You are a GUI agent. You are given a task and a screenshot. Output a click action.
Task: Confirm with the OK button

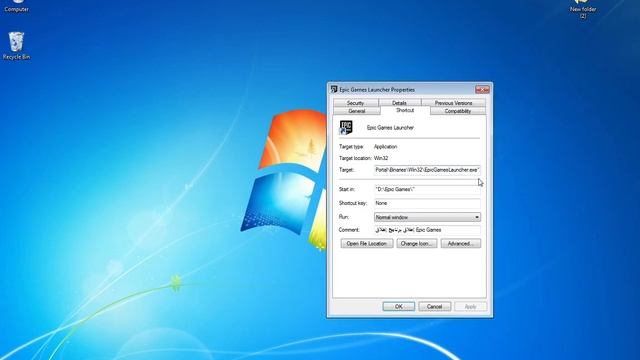click(398, 307)
